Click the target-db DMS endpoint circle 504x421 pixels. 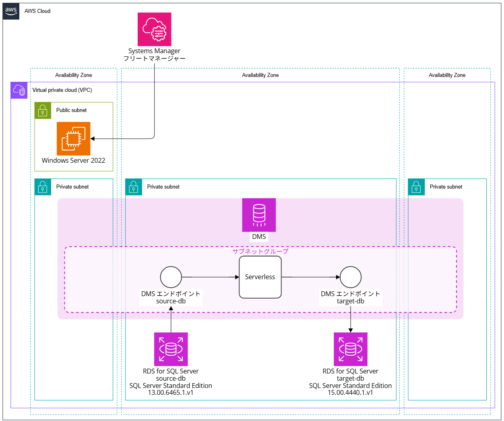[x=351, y=277]
